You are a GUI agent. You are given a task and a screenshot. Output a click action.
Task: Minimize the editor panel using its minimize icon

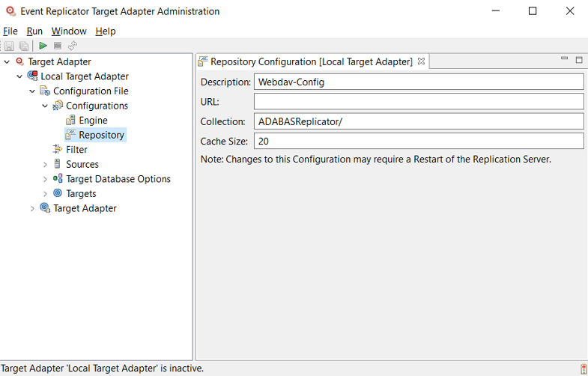565,59
